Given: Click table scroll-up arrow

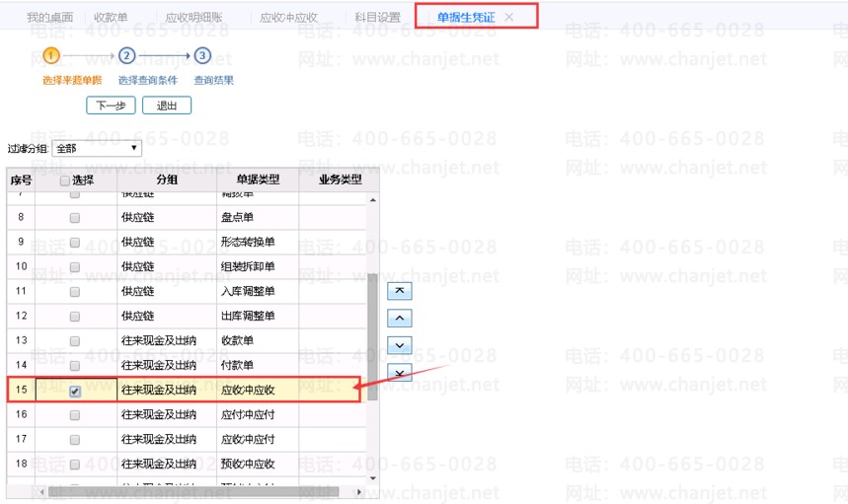Looking at the screenshot, I should [372, 200].
